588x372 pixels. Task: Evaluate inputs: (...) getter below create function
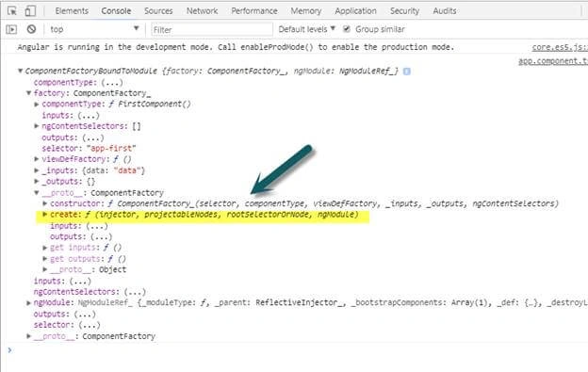(79, 225)
